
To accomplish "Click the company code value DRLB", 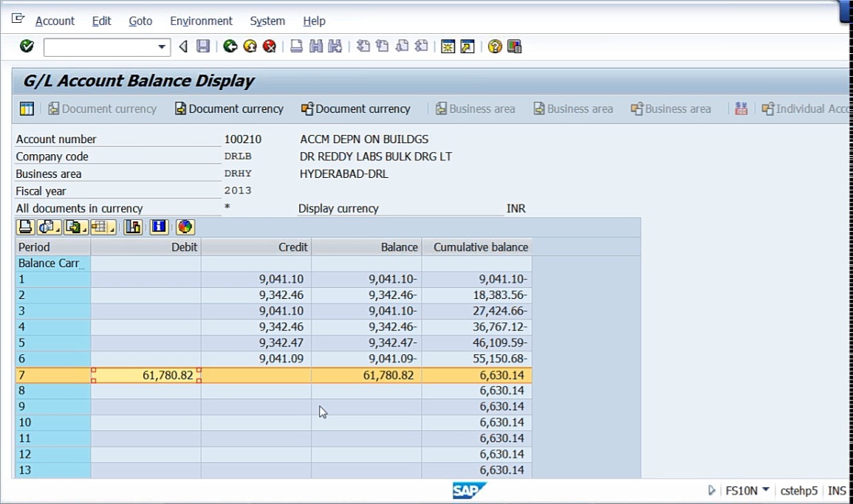I will click(238, 156).
